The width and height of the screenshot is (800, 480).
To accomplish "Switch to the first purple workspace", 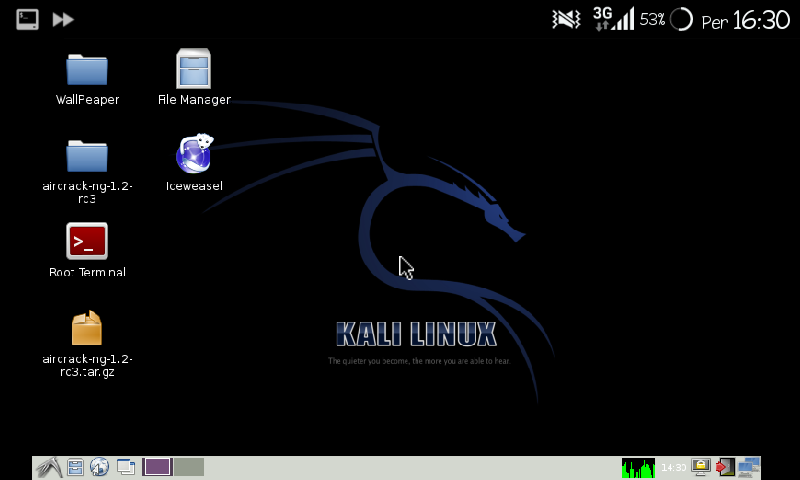I will pos(157,467).
